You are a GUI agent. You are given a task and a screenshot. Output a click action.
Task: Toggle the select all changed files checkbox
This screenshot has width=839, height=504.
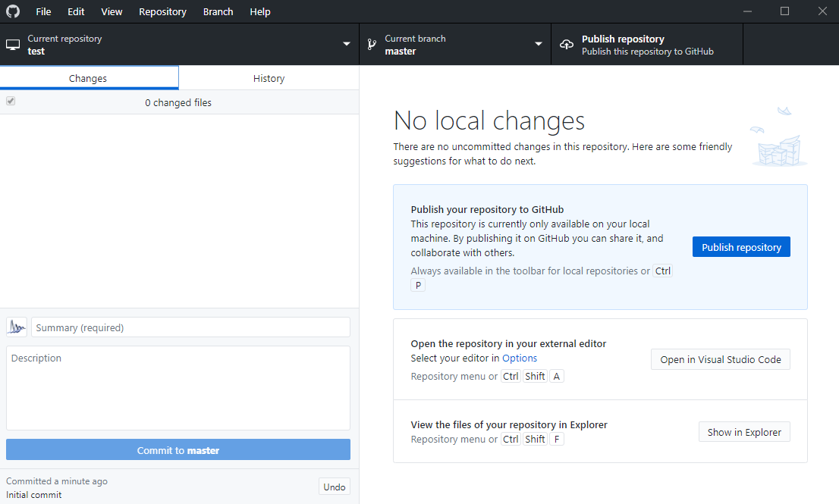[x=11, y=102]
